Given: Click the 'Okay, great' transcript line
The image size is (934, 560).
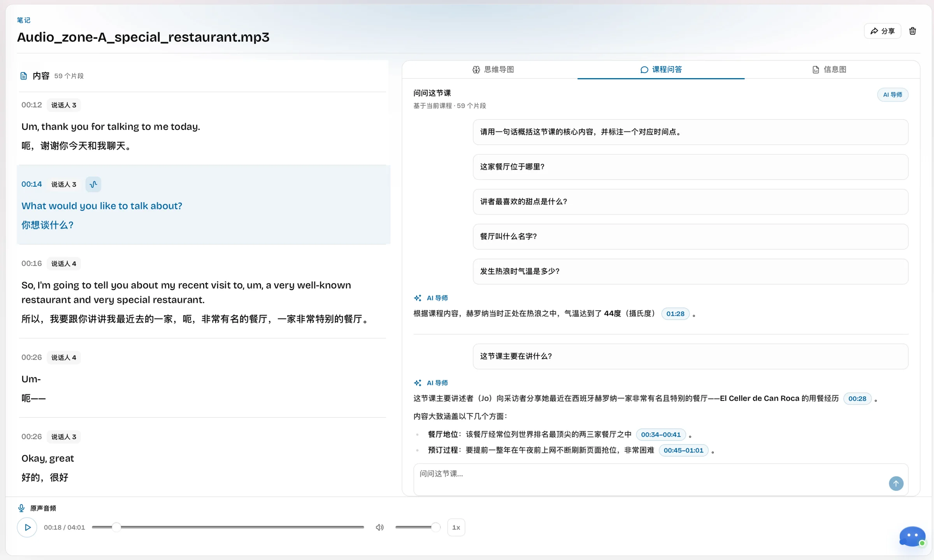Looking at the screenshot, I should (47, 458).
